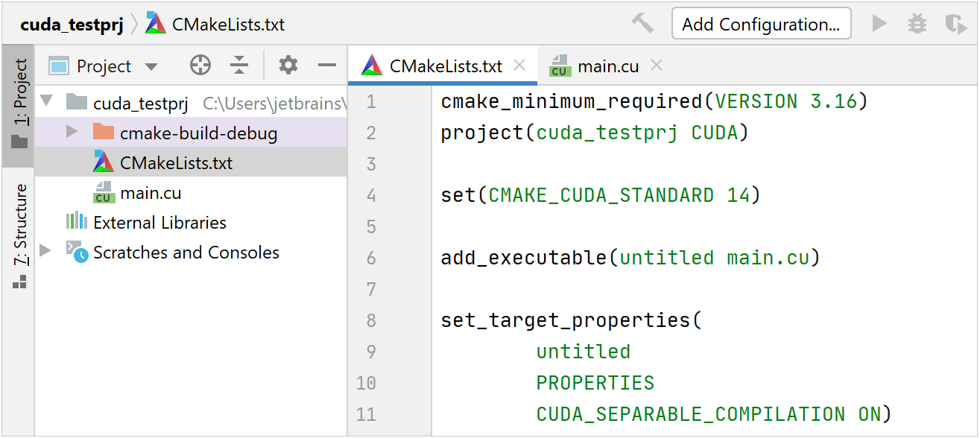The height and width of the screenshot is (438, 980).
Task: Click the profiler icon right of the debug bug
Action: (x=955, y=23)
